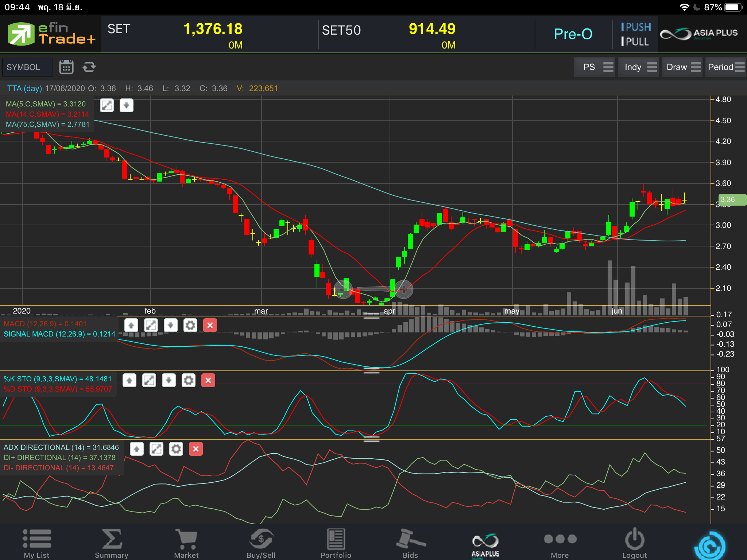The width and height of the screenshot is (747, 560).
Task: Move the MACD panel up
Action: (131, 325)
